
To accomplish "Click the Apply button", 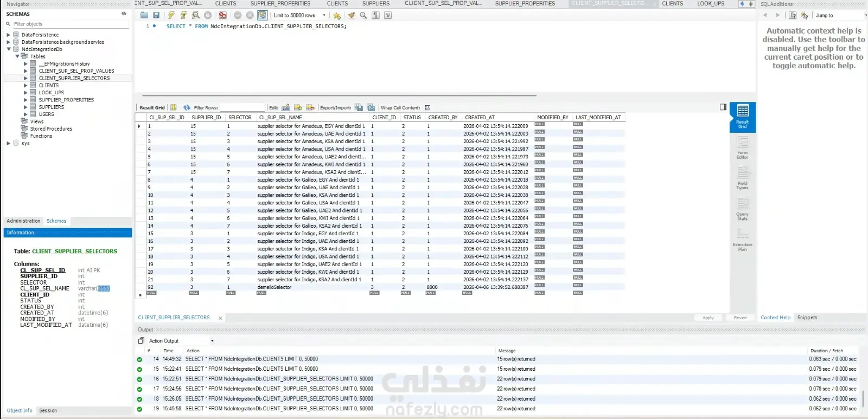I will tap(708, 318).
